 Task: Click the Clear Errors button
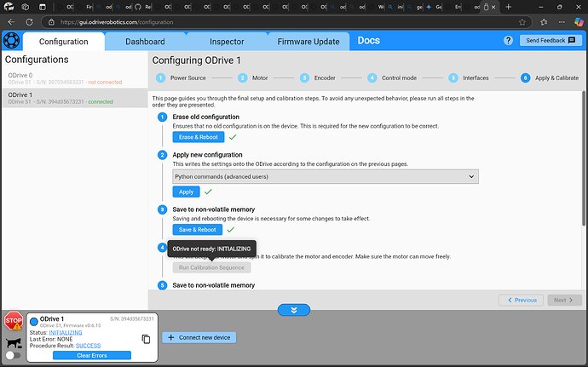tap(92, 355)
